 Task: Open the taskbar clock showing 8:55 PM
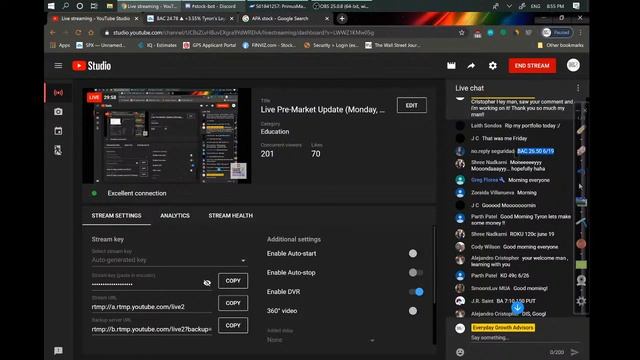tap(555, 6)
